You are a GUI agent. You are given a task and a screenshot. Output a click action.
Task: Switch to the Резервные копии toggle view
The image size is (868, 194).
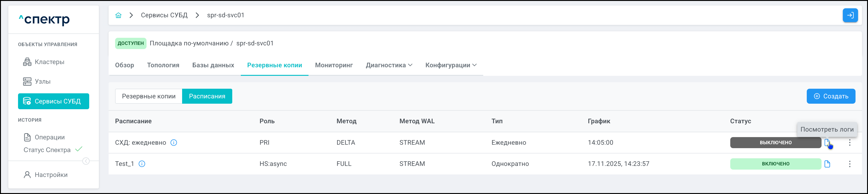[x=149, y=96]
